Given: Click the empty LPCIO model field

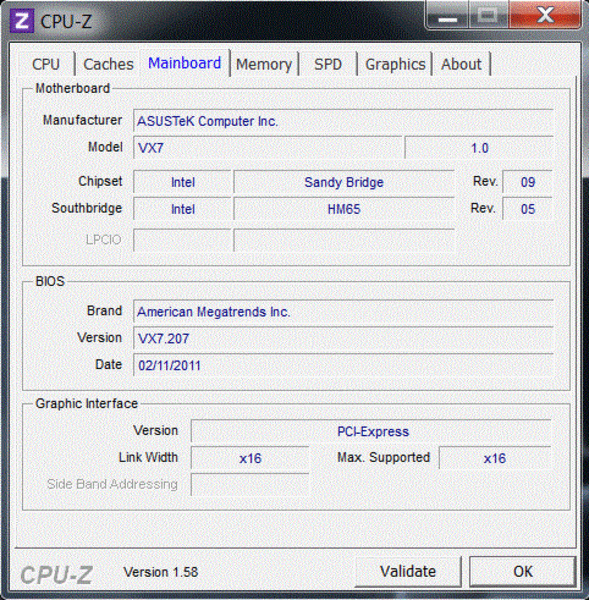Looking at the screenshot, I should pos(344,240).
